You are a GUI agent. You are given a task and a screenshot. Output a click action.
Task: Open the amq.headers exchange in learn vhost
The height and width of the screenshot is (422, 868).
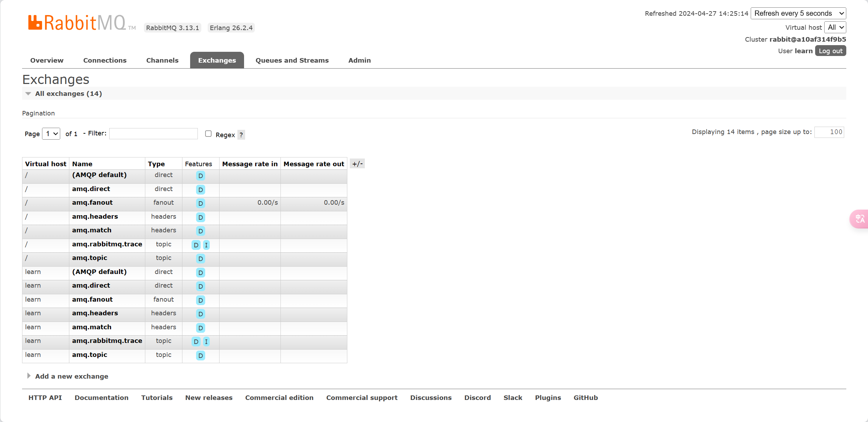click(x=95, y=313)
